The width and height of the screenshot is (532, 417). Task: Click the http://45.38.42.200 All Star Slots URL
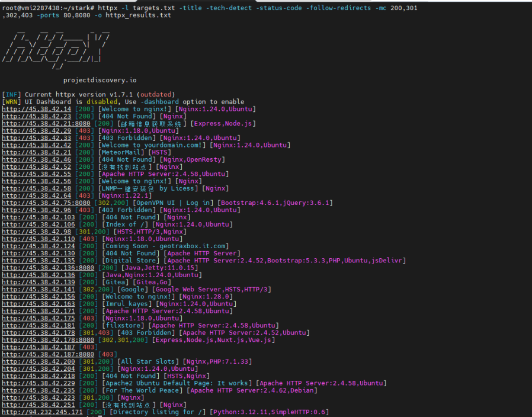pyautogui.click(x=39, y=361)
